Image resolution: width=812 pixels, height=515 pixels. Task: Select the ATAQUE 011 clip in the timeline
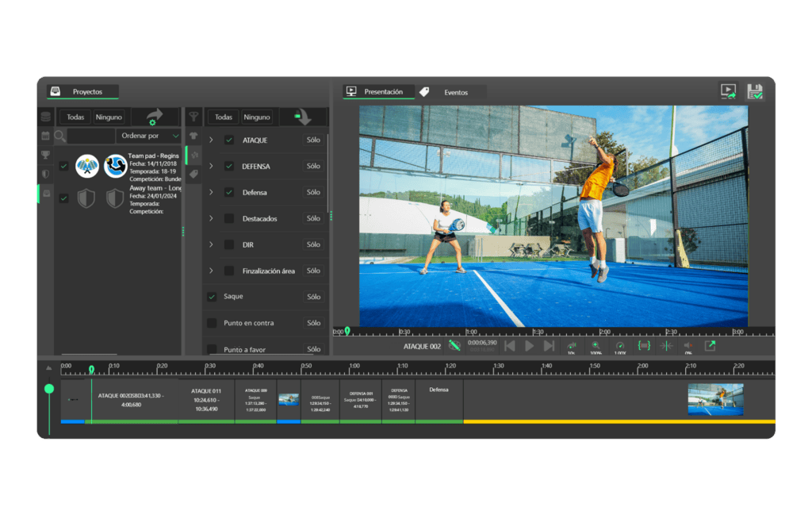pyautogui.click(x=206, y=399)
